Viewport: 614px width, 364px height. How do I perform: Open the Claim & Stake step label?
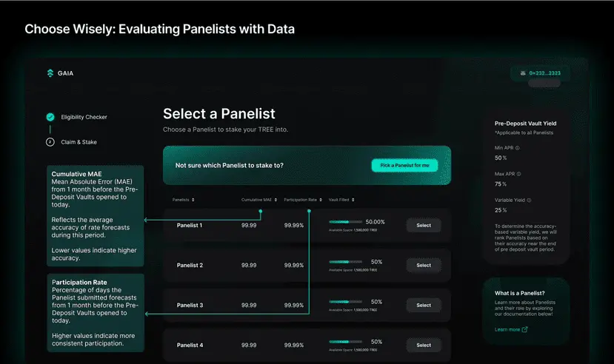coord(79,142)
